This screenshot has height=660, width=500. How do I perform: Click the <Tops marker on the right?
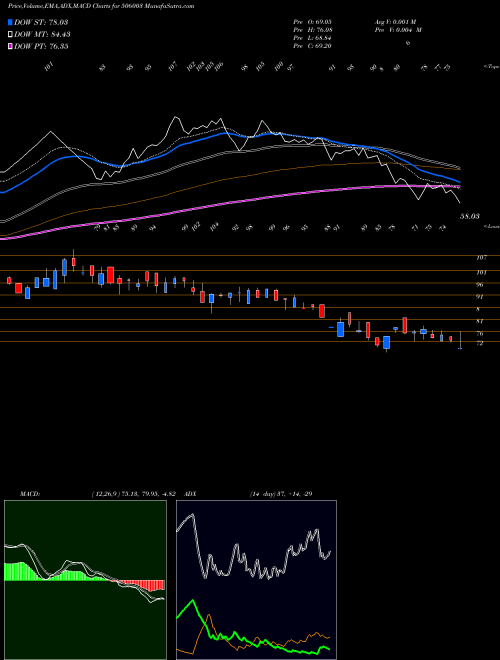pyautogui.click(x=491, y=67)
